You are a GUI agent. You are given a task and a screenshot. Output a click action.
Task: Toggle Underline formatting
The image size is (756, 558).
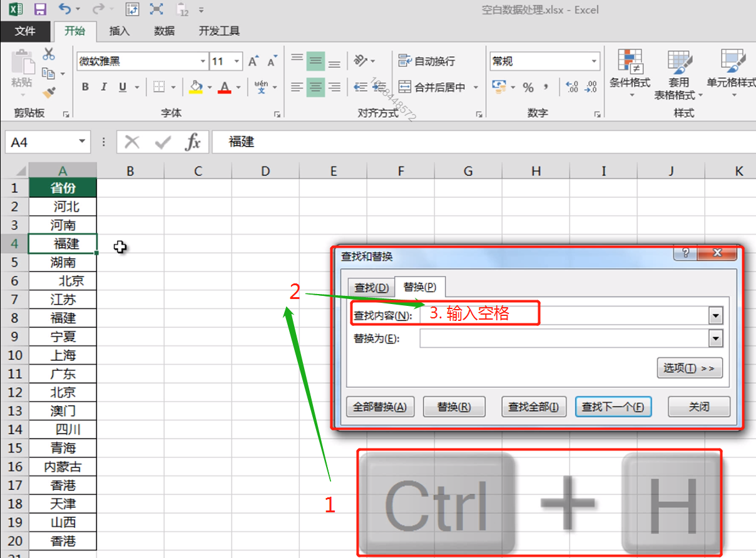coord(122,87)
